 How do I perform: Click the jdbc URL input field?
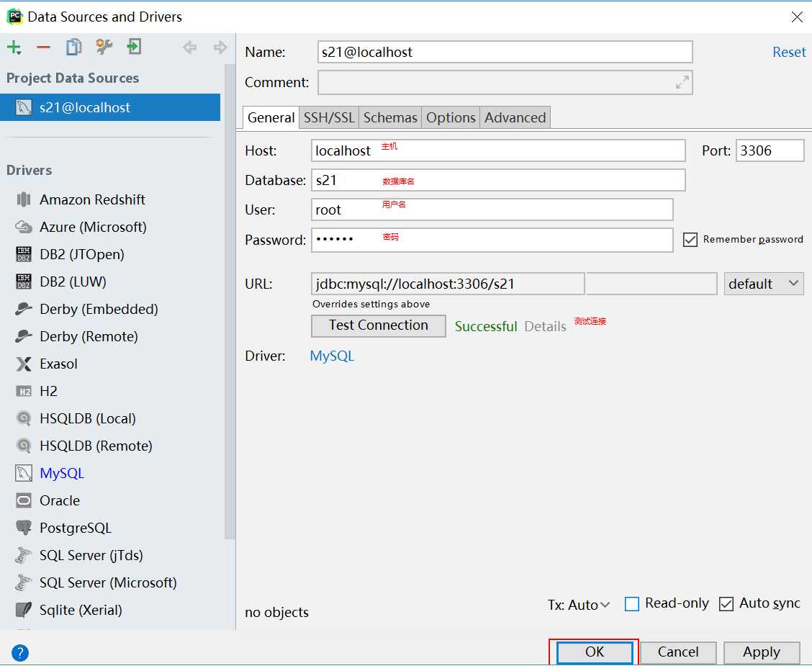448,284
